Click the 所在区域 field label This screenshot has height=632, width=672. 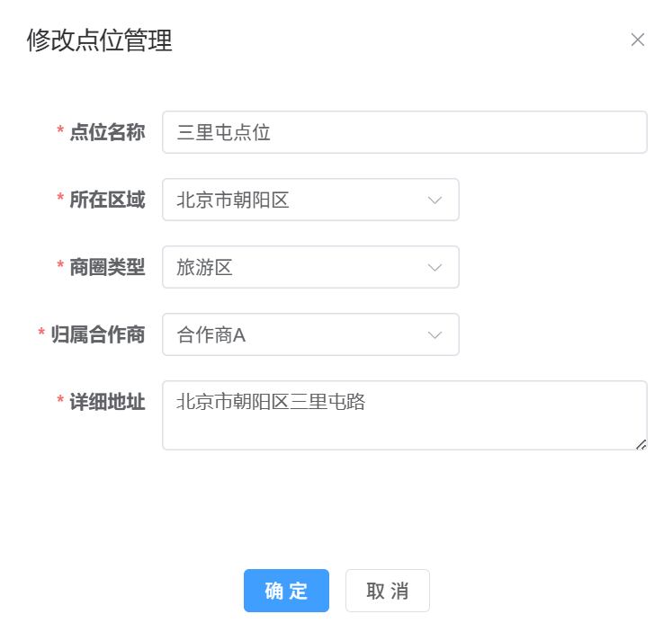pyautogui.click(x=107, y=200)
